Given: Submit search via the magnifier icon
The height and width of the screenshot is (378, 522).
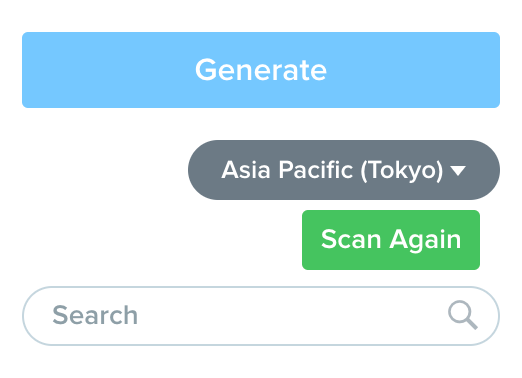Looking at the screenshot, I should [463, 315].
